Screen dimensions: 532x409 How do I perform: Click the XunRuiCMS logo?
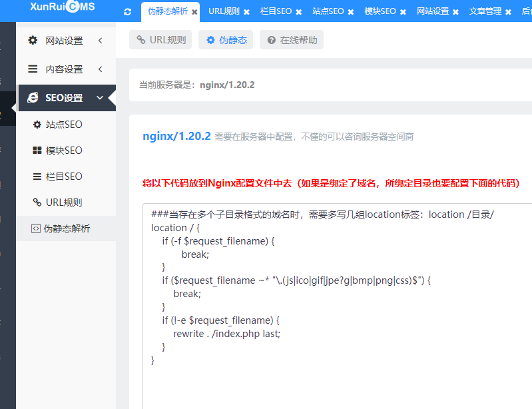point(63,7)
